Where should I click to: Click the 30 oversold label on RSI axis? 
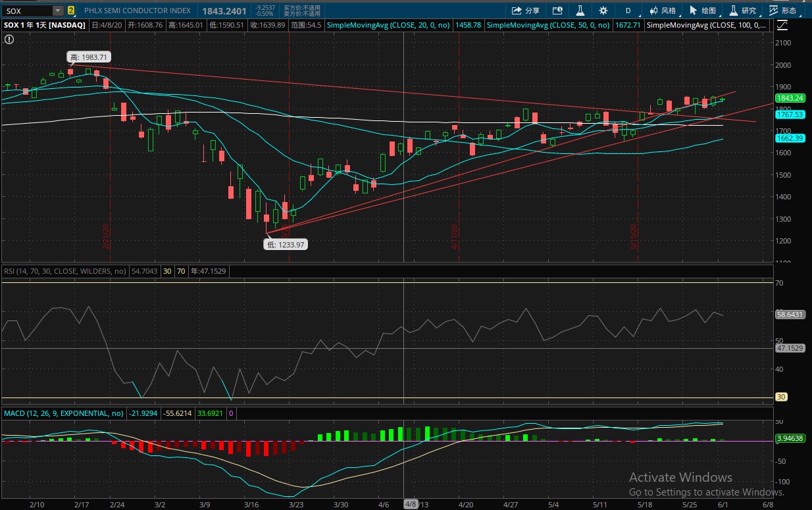pyautogui.click(x=782, y=397)
